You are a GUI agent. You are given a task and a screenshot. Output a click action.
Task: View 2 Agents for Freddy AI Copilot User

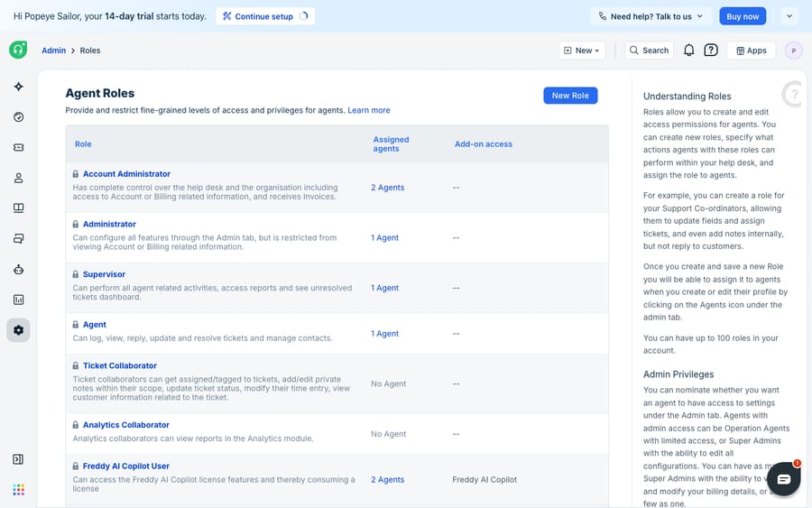point(387,479)
